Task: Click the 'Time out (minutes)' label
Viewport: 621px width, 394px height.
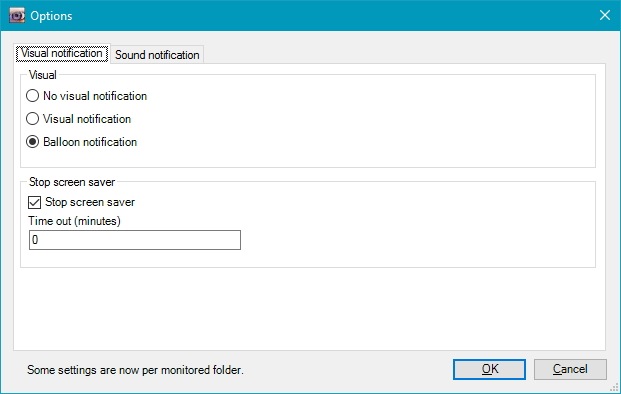Action: click(74, 221)
